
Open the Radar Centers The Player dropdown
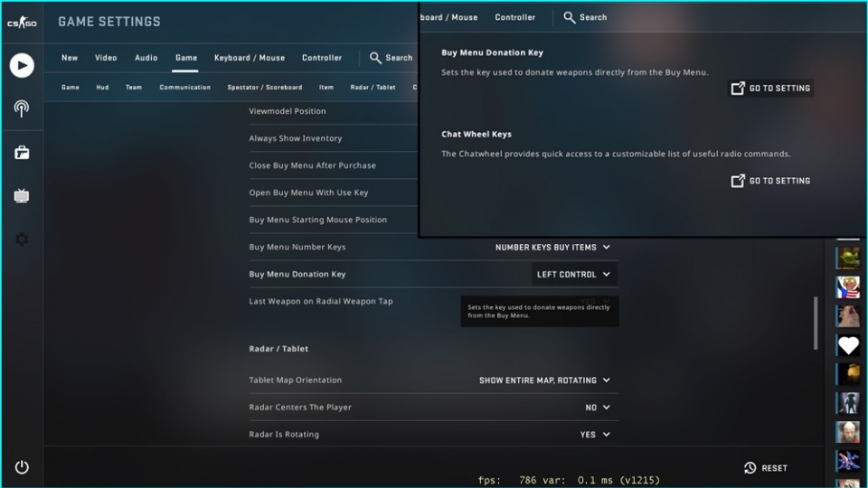[x=598, y=408]
